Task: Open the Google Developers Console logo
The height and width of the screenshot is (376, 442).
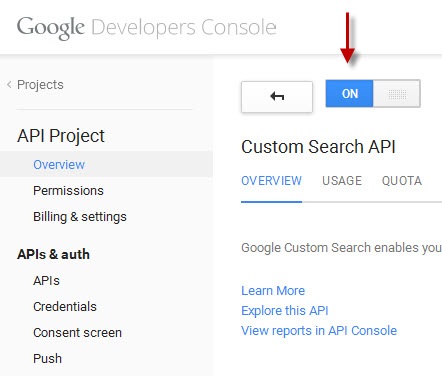Action: [x=147, y=27]
